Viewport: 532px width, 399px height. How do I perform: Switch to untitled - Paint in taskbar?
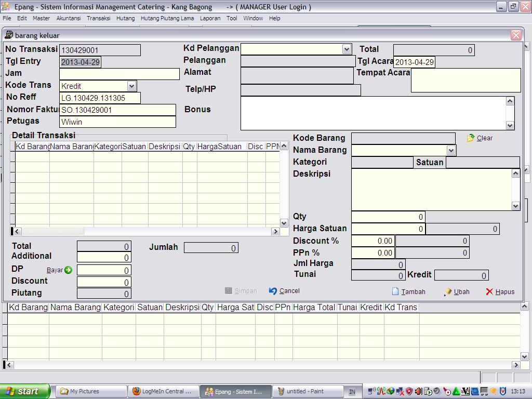click(308, 391)
